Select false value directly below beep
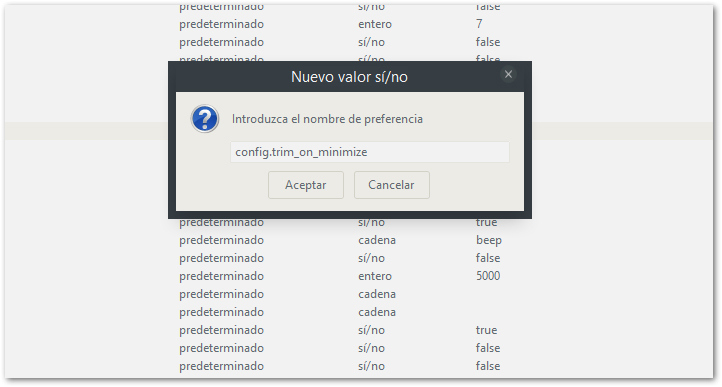 click(488, 258)
